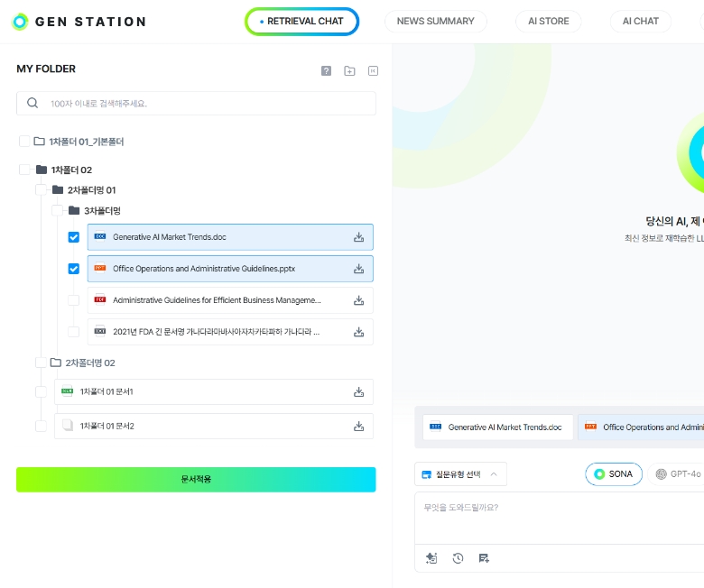Select the SONA model button
704x588 pixels.
click(614, 473)
